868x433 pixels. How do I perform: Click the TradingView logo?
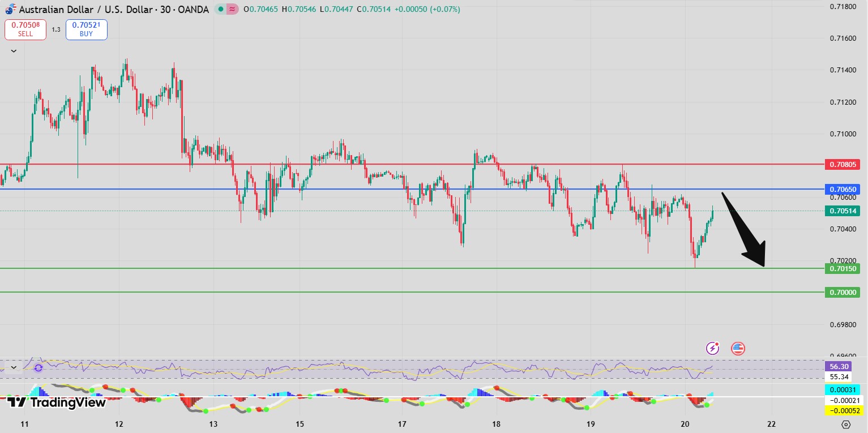coord(57,402)
